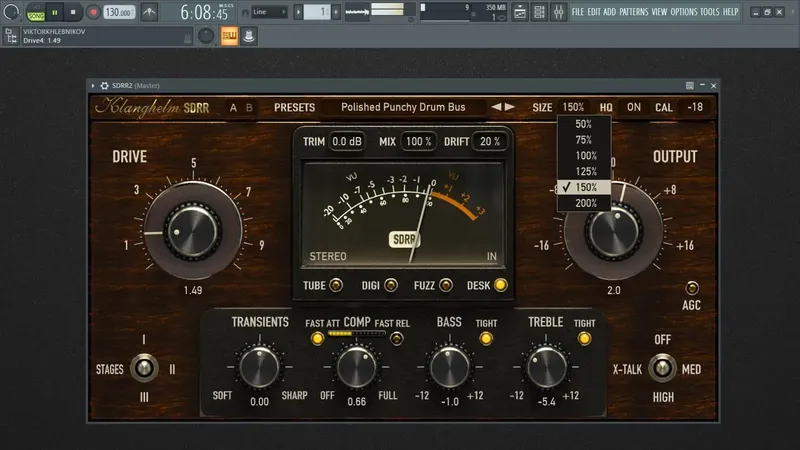Screen dimensions: 800x450
Task: Select DESK saturation mode
Action: point(501,285)
